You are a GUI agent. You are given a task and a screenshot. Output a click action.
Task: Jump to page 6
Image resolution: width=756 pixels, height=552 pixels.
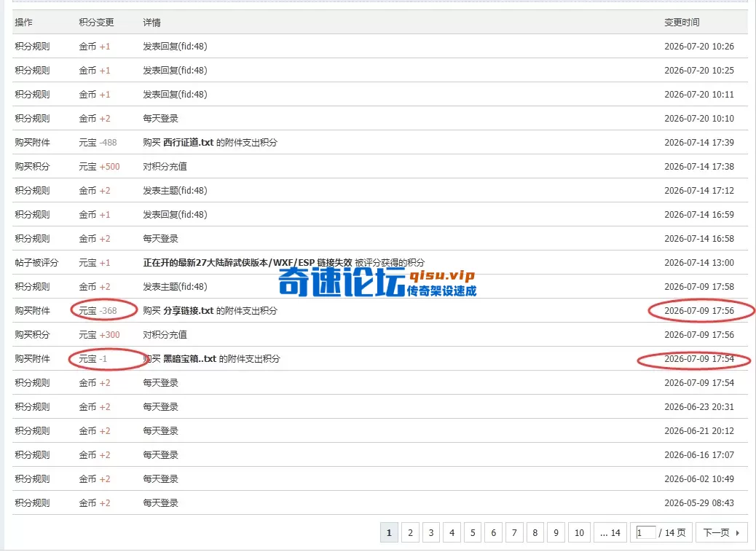pyautogui.click(x=493, y=533)
